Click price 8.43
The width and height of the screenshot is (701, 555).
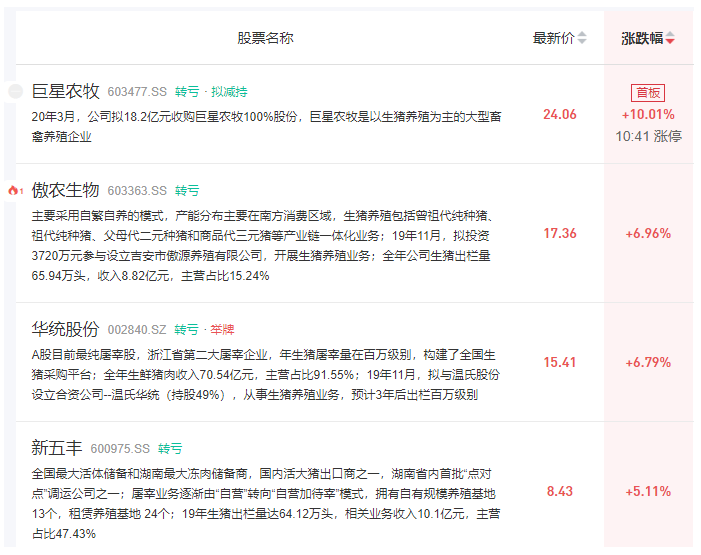tap(560, 491)
